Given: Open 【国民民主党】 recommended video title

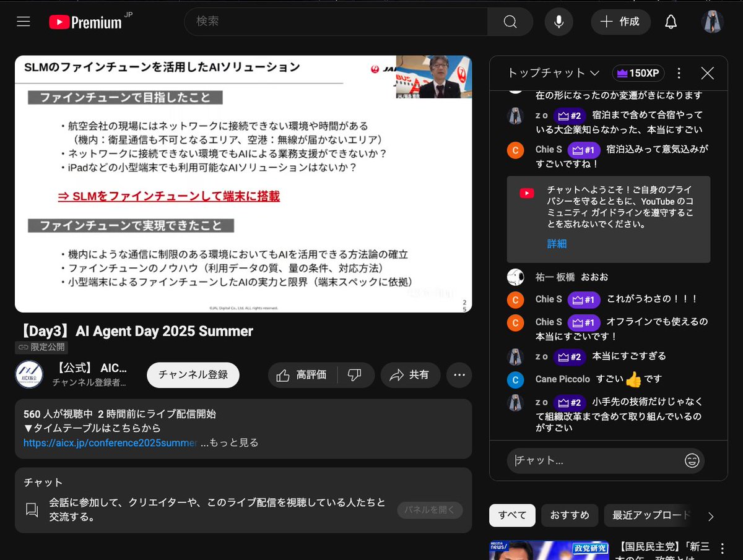Looking at the screenshot, I should 664,551.
